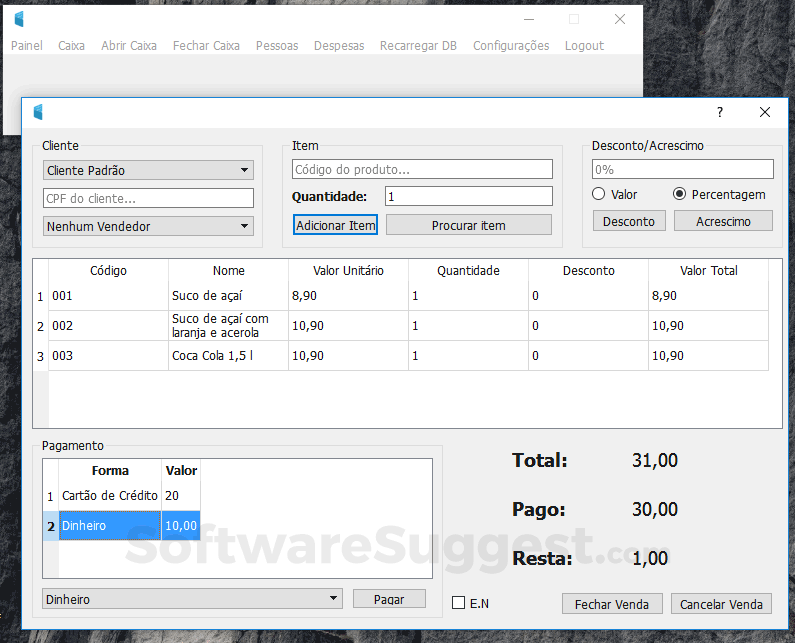Enable the E.N checkbox

(458, 603)
